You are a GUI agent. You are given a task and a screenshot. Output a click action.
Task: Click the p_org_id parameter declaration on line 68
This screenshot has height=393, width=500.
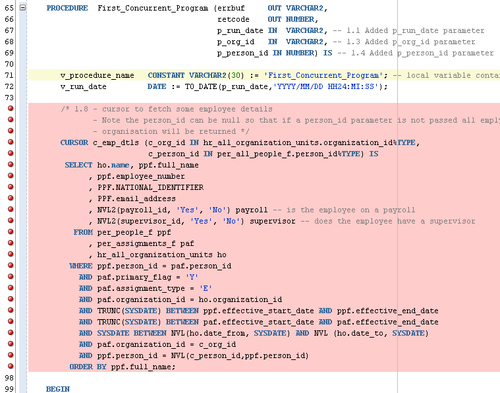pos(270,42)
